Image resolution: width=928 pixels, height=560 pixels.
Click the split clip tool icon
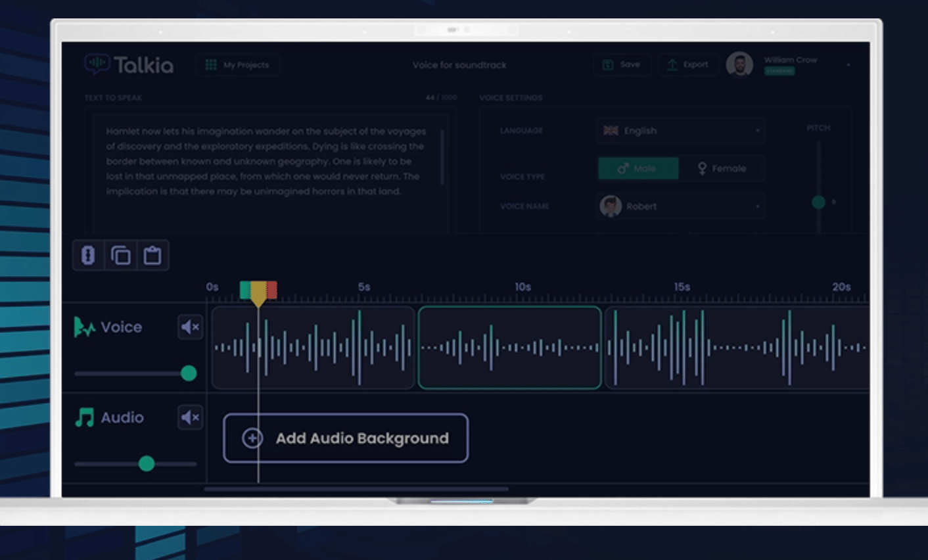tap(88, 255)
